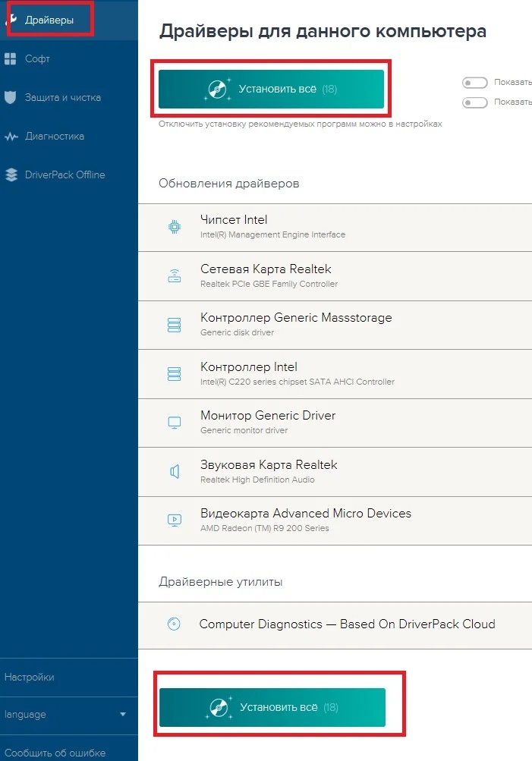Toggle the second Показать switch
Viewport: 532px width, 761px height.
[x=475, y=102]
